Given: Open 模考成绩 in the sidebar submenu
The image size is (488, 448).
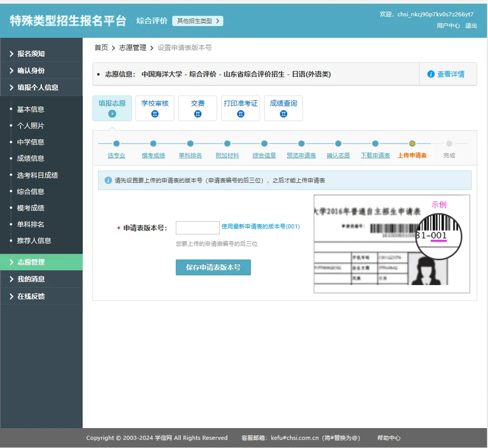Looking at the screenshot, I should (x=31, y=208).
